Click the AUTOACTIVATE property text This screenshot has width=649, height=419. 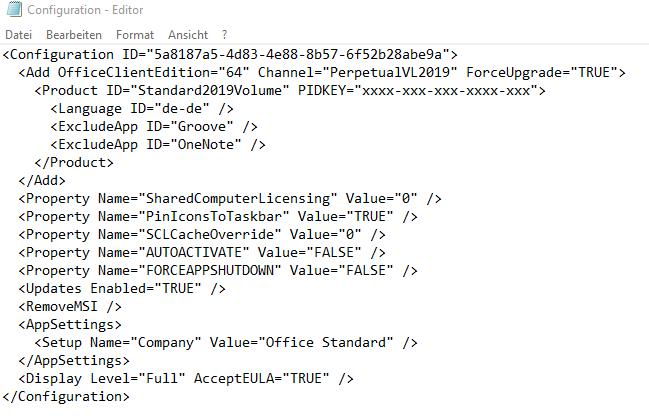pos(202,253)
